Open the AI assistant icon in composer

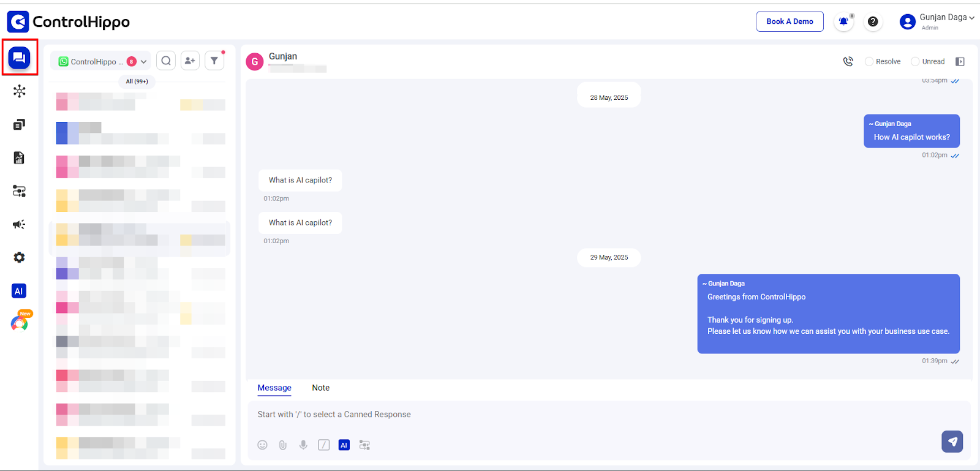pos(344,445)
